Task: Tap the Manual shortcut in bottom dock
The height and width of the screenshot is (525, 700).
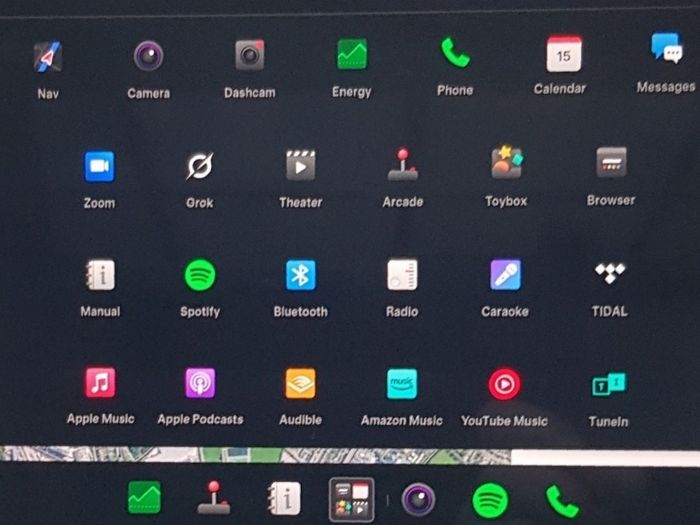Action: click(x=284, y=498)
